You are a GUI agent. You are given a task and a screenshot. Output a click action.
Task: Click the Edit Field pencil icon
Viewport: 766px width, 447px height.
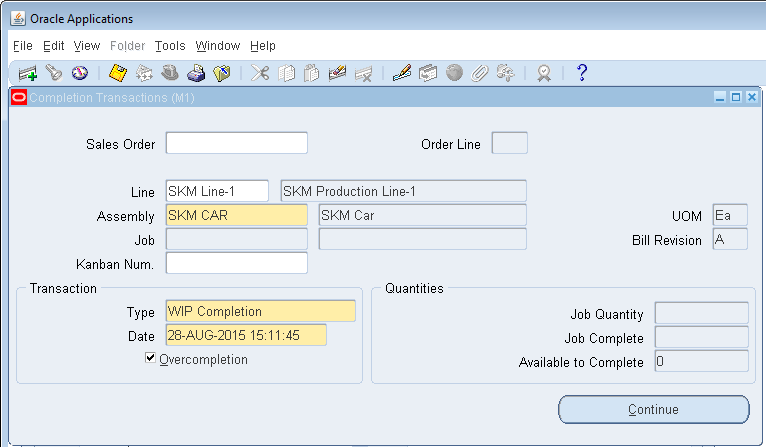tap(402, 73)
